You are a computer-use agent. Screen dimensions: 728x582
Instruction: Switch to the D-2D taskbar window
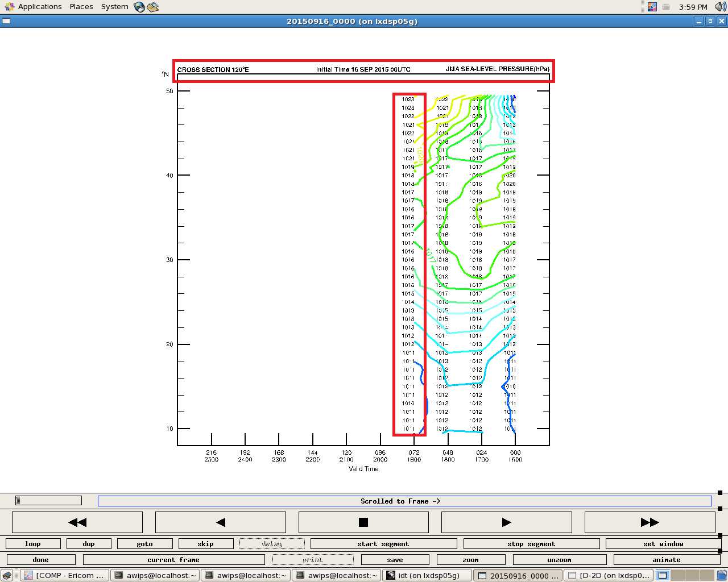coord(609,575)
